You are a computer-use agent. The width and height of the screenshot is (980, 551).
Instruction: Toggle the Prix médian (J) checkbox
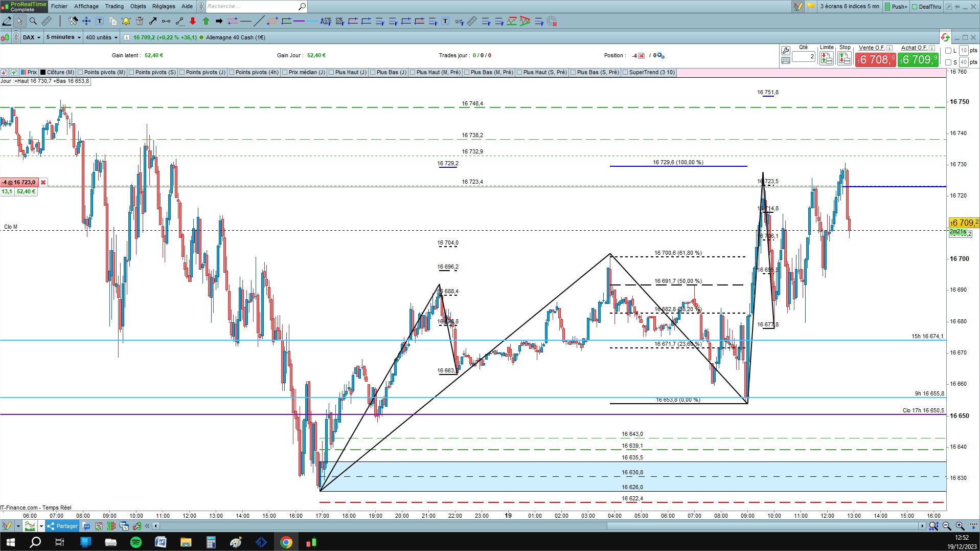tap(285, 73)
